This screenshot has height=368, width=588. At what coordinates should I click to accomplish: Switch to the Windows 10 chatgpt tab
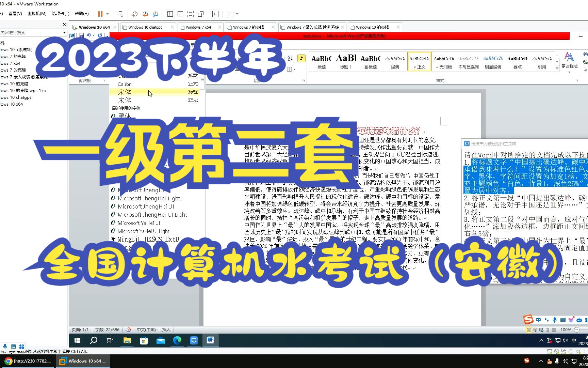point(145,27)
